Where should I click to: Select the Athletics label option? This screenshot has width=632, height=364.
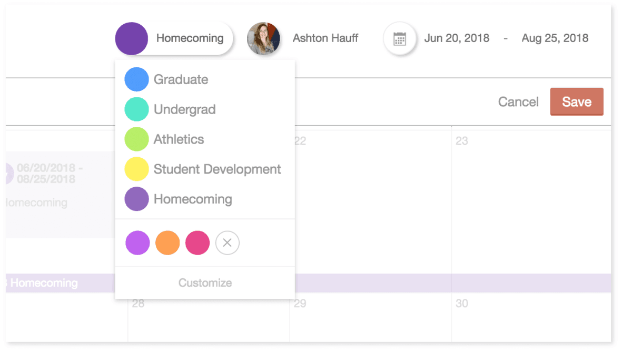tap(179, 139)
